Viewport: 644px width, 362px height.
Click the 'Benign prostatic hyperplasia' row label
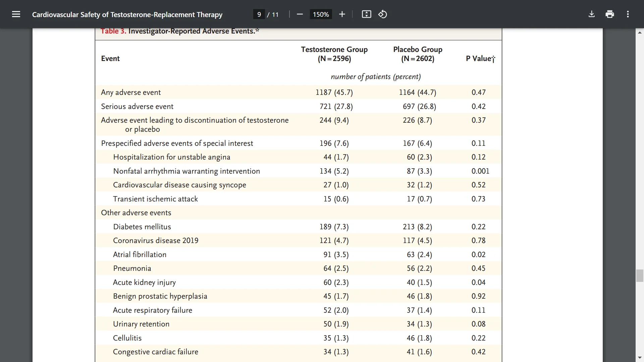pyautogui.click(x=160, y=296)
